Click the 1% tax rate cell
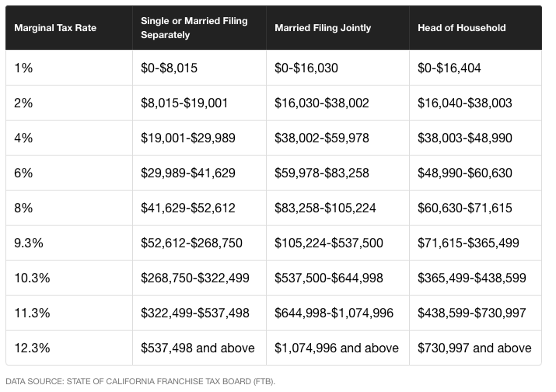Viewport: 556px width, 392px height. click(24, 68)
